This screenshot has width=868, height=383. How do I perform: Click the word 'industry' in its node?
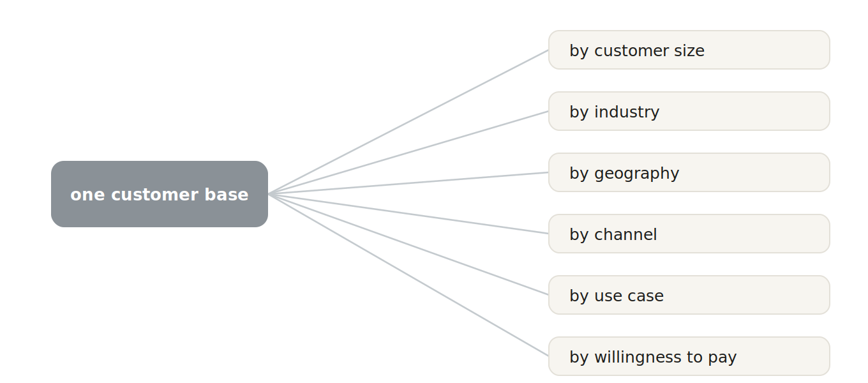point(627,112)
